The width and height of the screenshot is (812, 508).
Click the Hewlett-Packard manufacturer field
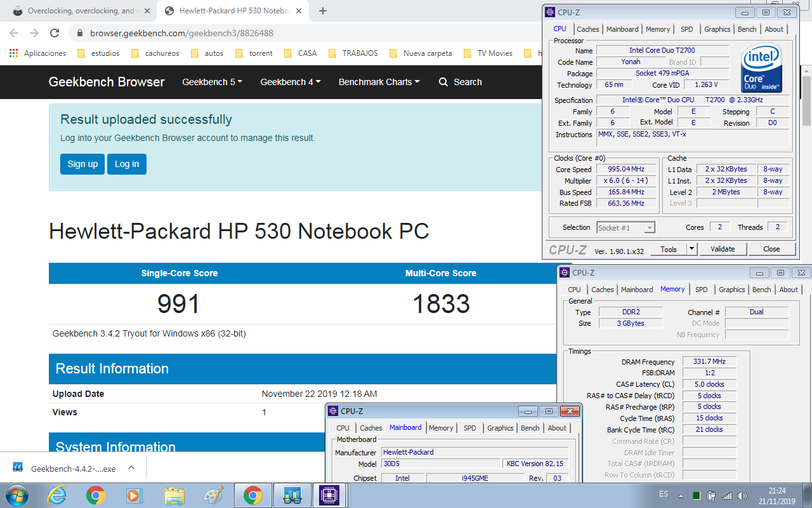(x=475, y=452)
